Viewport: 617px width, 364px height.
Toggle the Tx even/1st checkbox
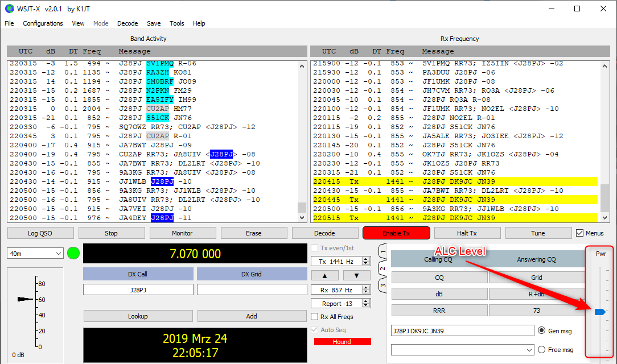click(x=314, y=248)
